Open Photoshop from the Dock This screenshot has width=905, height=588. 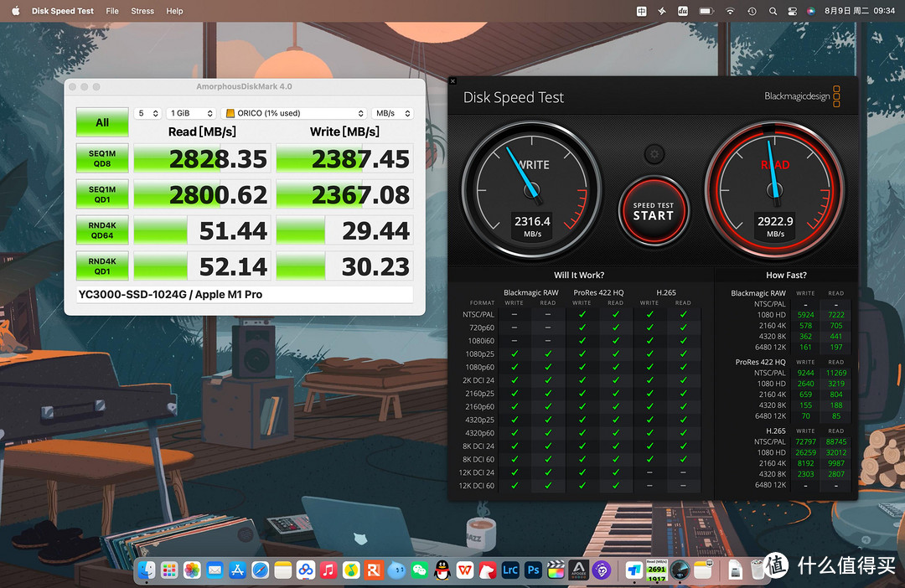click(533, 570)
